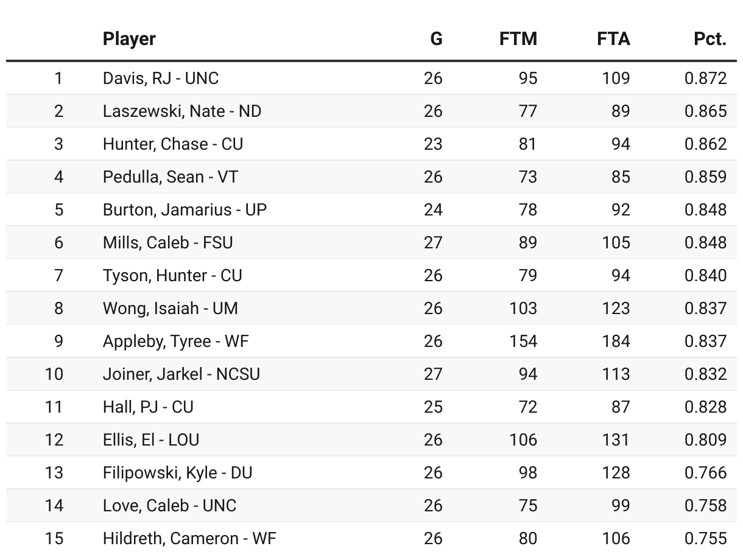Image resolution: width=743 pixels, height=560 pixels.
Task: Click player Laszewski, Nate - ND
Action: click(182, 111)
